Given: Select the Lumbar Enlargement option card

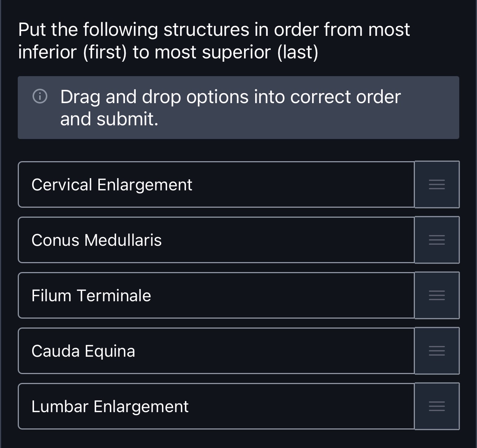Looking at the screenshot, I should [x=216, y=406].
